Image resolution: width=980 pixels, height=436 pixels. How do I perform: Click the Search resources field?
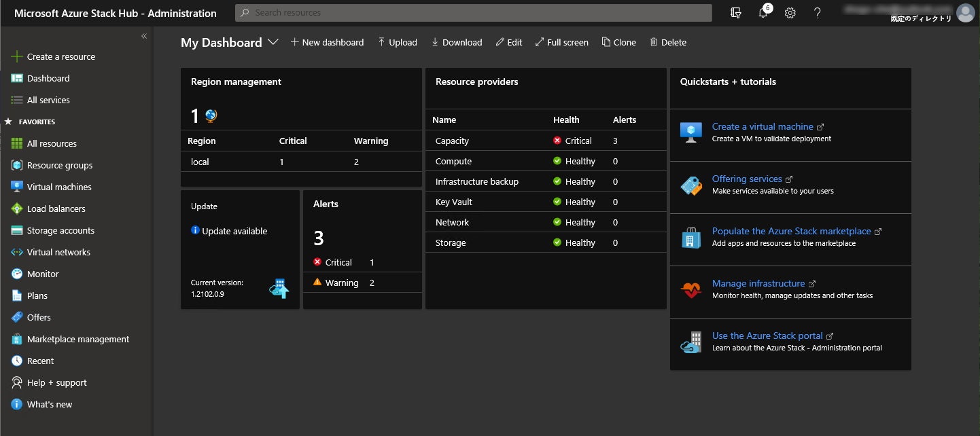(474, 13)
